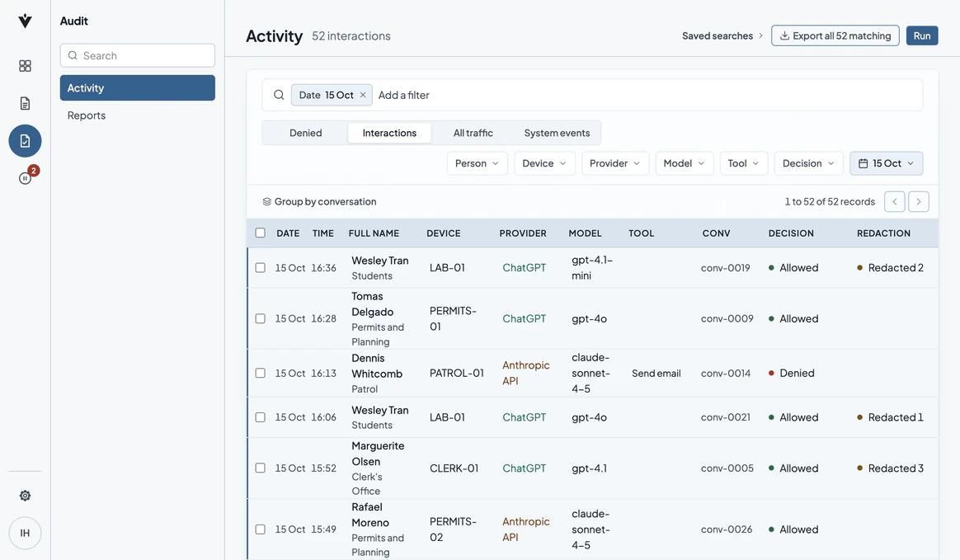Click the Audit sidebar search field
The width and height of the screenshot is (960, 560).
click(x=138, y=56)
